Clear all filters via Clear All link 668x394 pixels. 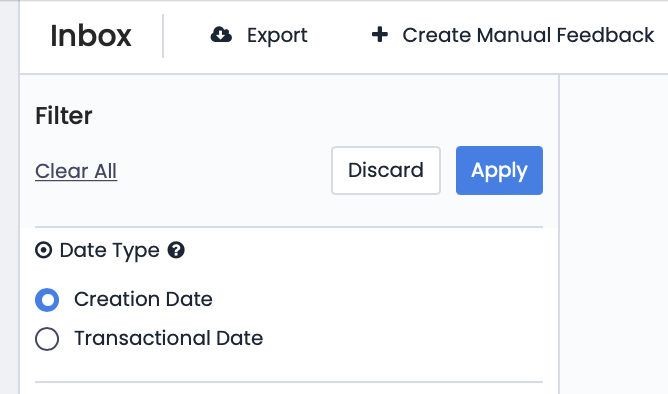pyautogui.click(x=76, y=171)
